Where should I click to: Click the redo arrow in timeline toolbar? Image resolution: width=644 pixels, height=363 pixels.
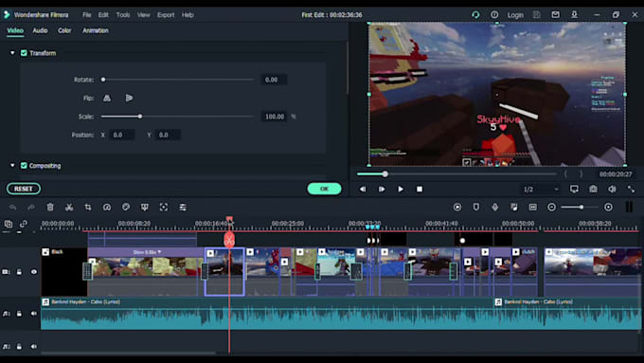point(31,208)
